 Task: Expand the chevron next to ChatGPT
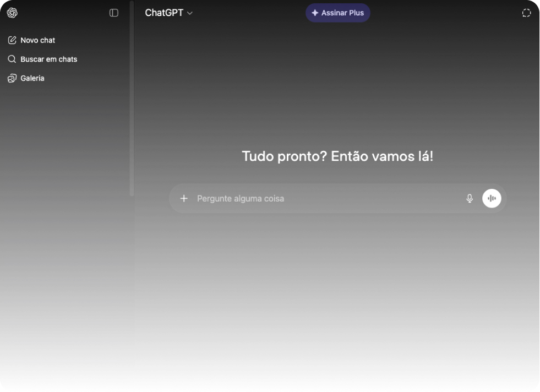tap(190, 13)
